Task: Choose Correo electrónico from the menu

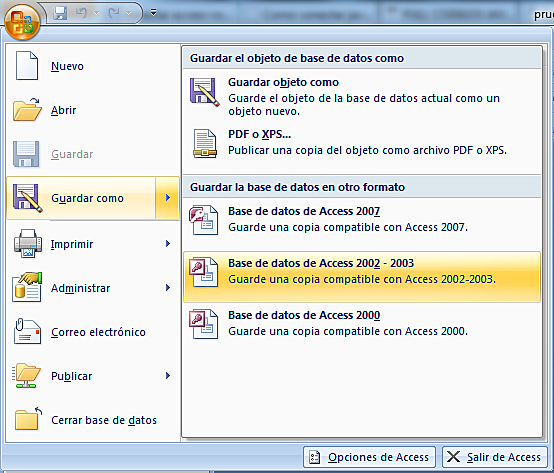Action: coord(93,332)
